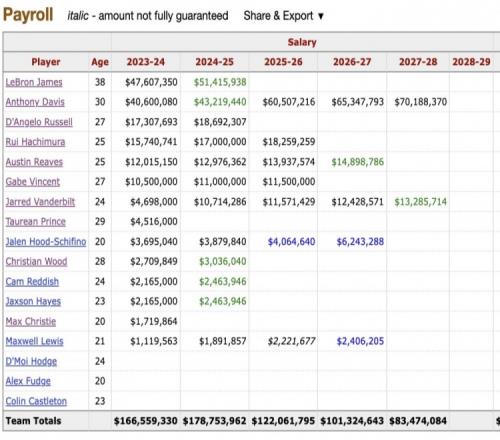500x440 pixels.
Task: Open D'Angelo Russell player link
Action: coord(39,122)
